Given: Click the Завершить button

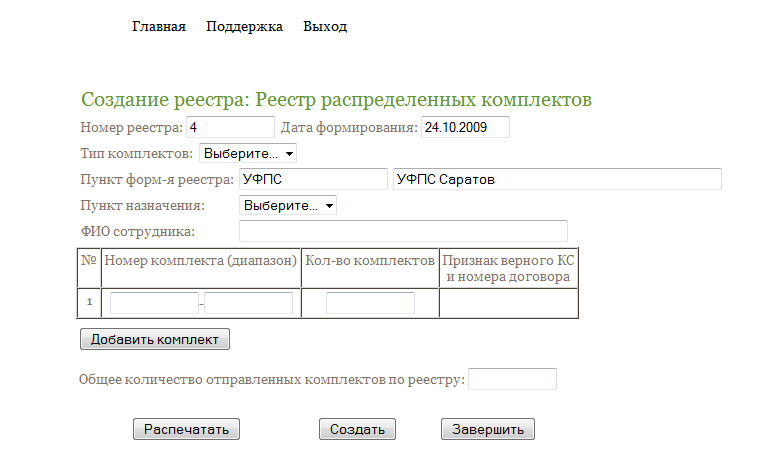Looking at the screenshot, I should point(488,429).
